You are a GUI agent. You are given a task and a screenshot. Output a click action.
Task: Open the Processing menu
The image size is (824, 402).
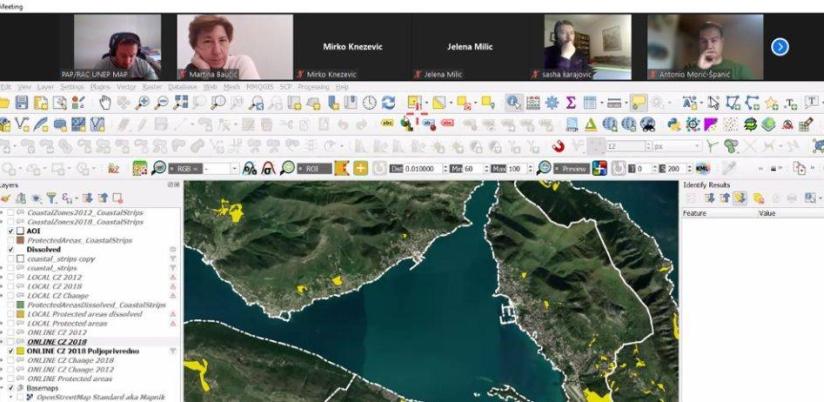click(x=313, y=87)
